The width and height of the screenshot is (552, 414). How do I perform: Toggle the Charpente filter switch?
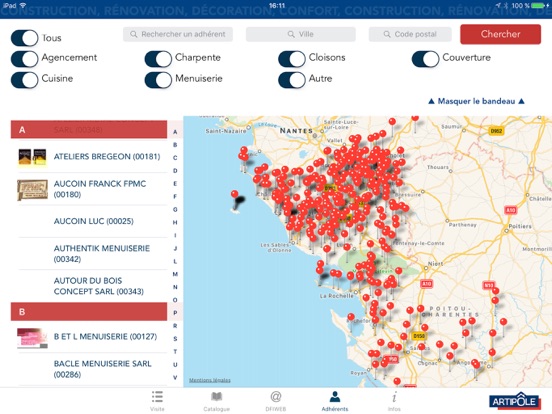[158, 59]
